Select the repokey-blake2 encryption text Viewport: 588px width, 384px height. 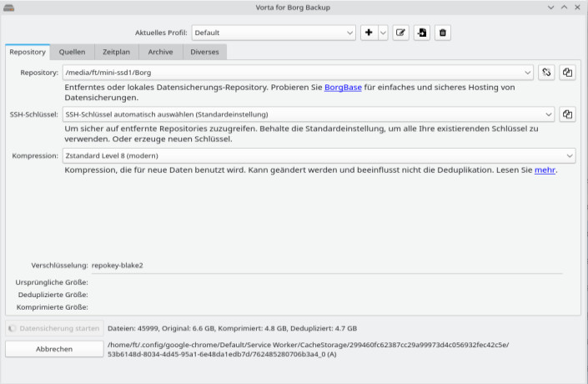(118, 265)
